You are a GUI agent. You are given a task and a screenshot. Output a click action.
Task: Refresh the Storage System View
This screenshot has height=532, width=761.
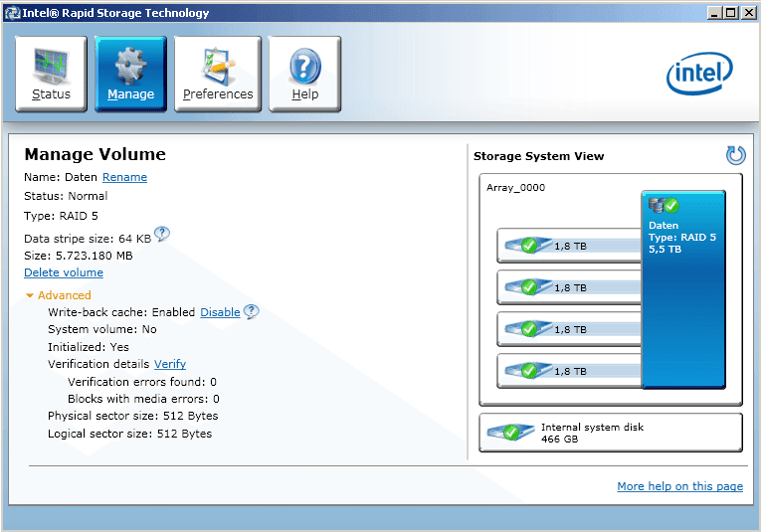(736, 156)
